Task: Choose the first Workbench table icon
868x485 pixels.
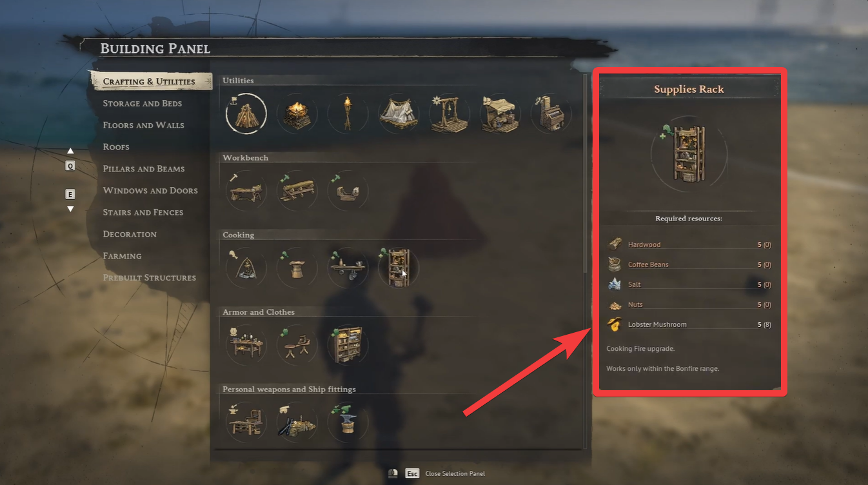Action: click(x=246, y=191)
